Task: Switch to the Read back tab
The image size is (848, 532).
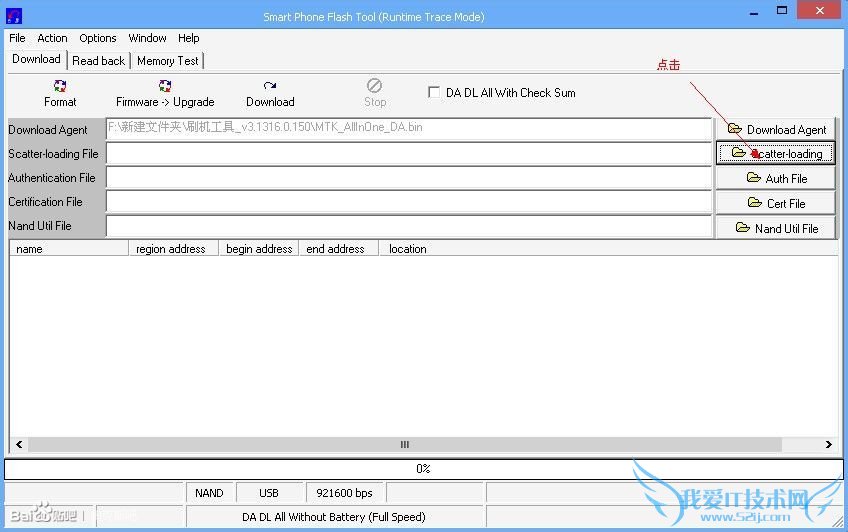Action: (99, 60)
